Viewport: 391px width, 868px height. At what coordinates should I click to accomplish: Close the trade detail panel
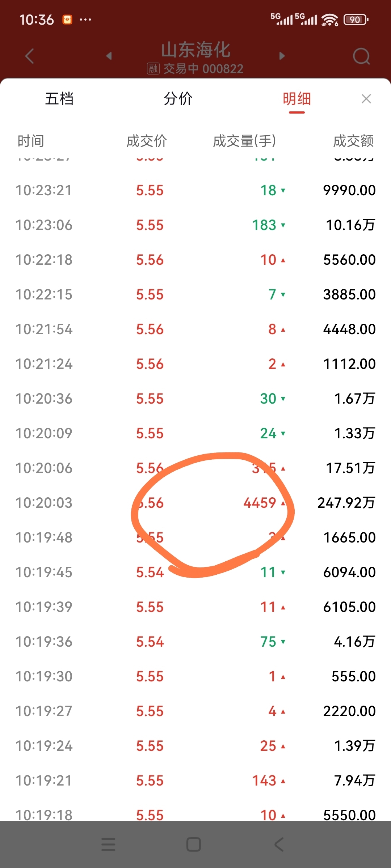[366, 99]
